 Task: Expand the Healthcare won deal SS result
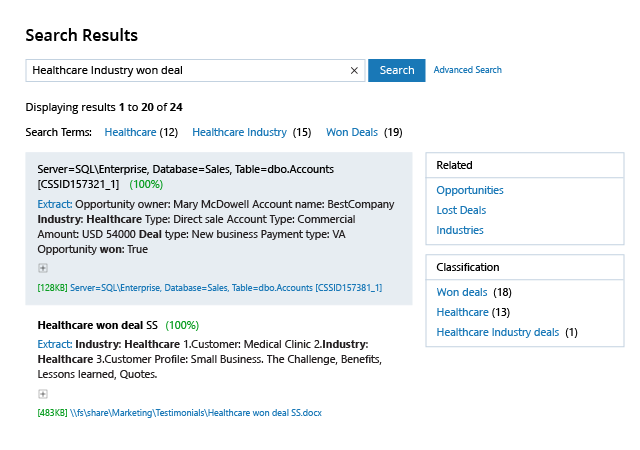pyautogui.click(x=43, y=394)
